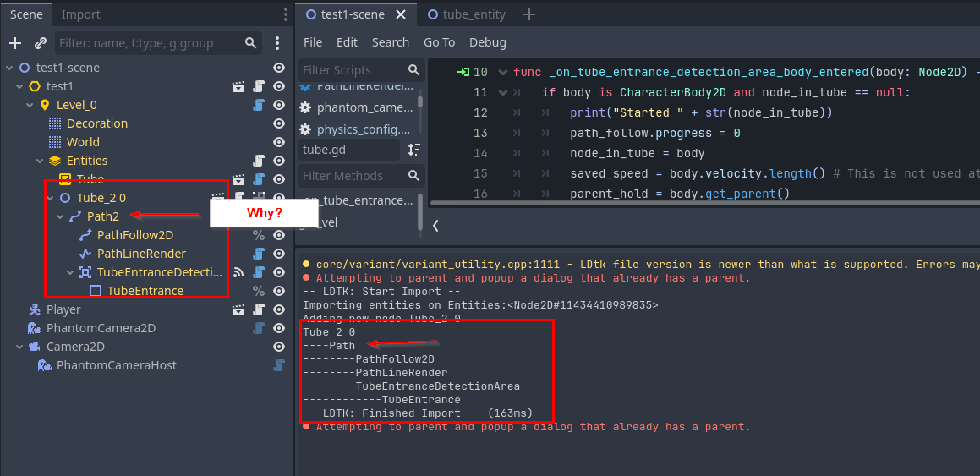Collapse the Level_0 node
The width and height of the screenshot is (980, 476).
coord(30,105)
